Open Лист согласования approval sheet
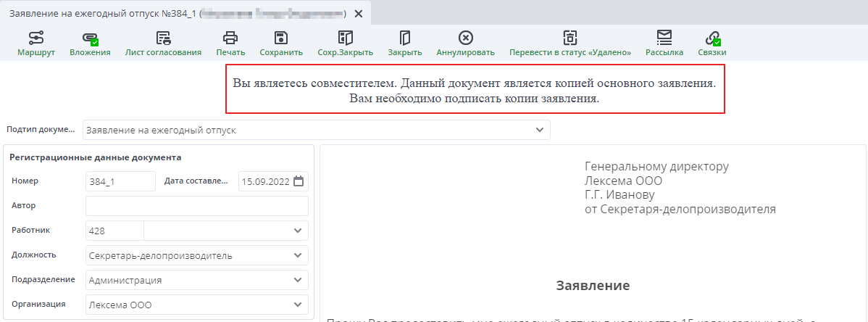The width and height of the screenshot is (868, 322). coord(163,44)
